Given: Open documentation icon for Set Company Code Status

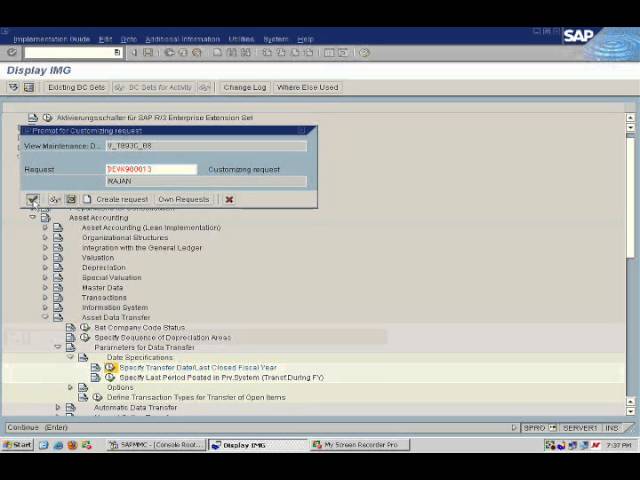Looking at the screenshot, I should click(71, 327).
